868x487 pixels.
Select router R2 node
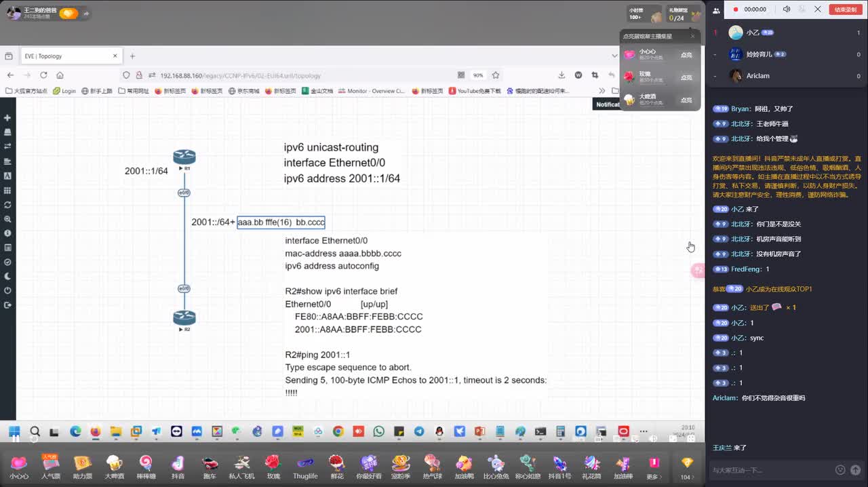tap(184, 317)
